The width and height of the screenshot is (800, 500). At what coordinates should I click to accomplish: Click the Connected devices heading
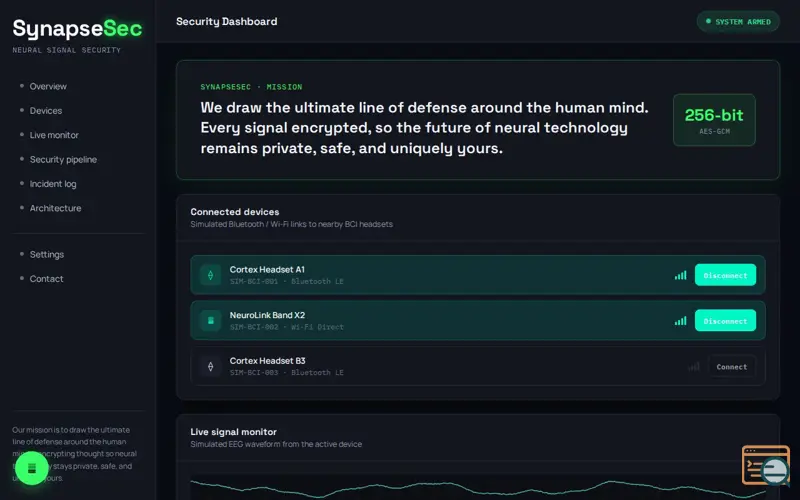click(235, 212)
